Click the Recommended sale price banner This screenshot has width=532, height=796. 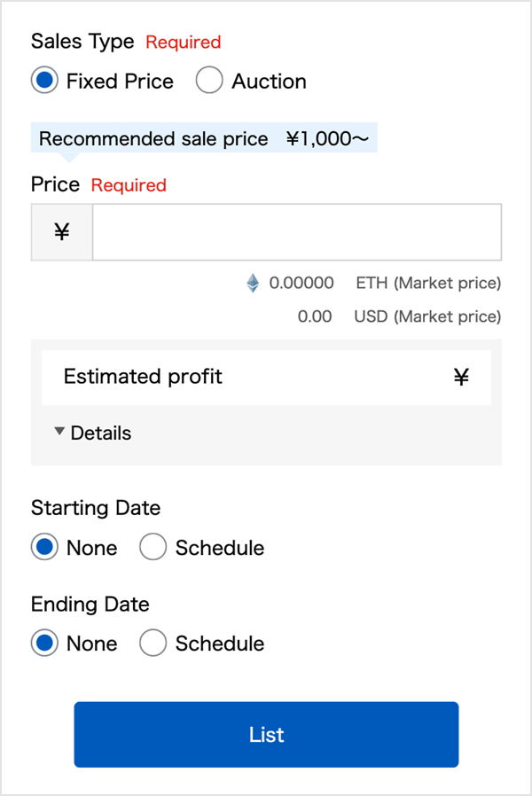[204, 138]
